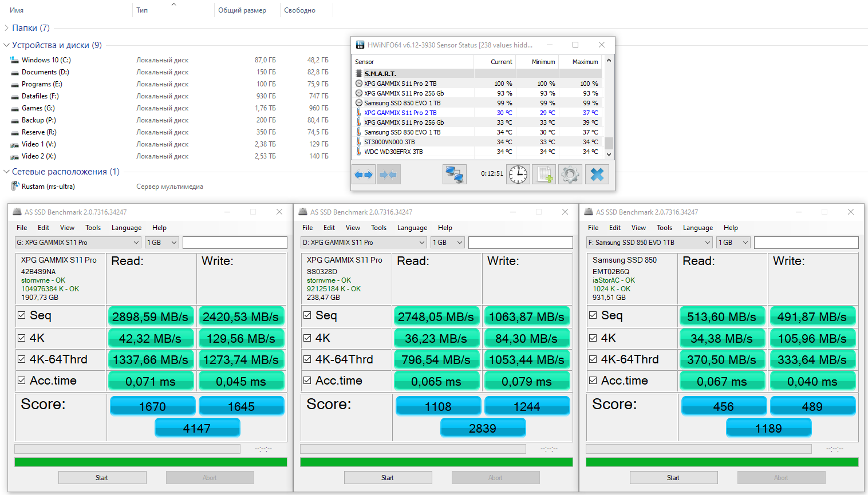Viewport: 868px width, 495px height.
Task: Click green progress bar in G: drive window
Action: click(151, 462)
